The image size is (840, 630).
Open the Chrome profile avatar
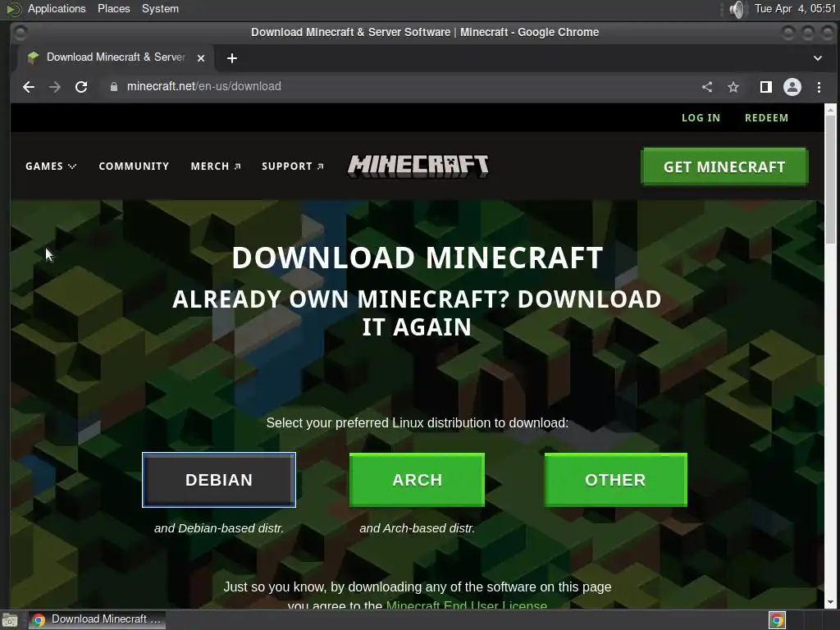pyautogui.click(x=792, y=87)
